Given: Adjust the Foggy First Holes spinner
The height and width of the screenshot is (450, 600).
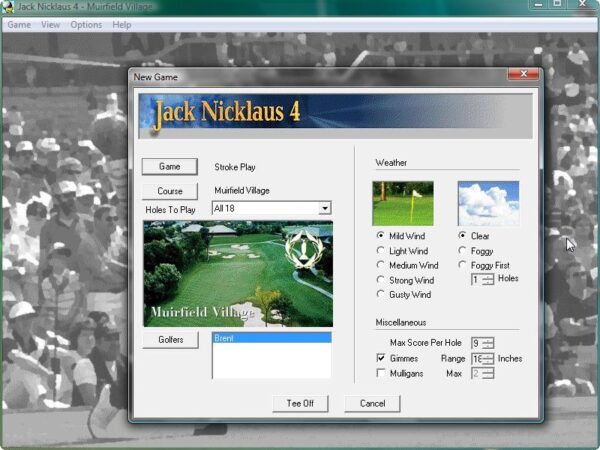Looking at the screenshot, I should 489,280.
